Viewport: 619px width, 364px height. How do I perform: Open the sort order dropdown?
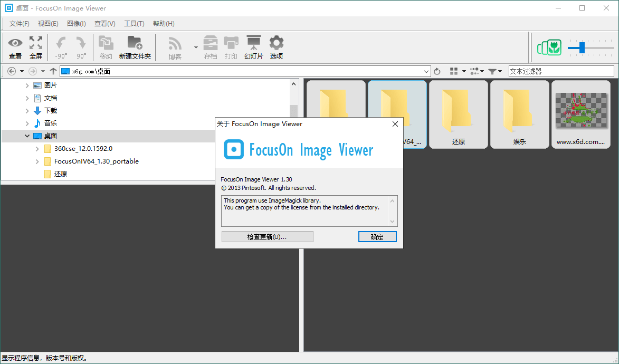click(482, 71)
